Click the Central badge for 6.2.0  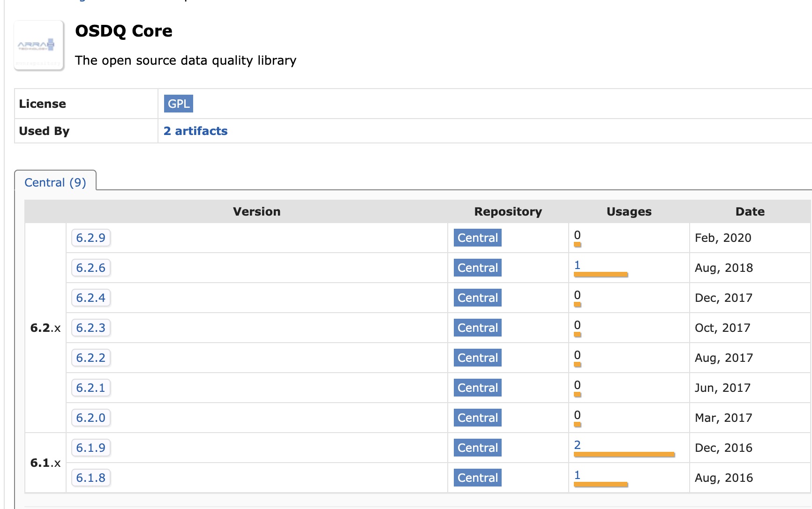tap(478, 418)
